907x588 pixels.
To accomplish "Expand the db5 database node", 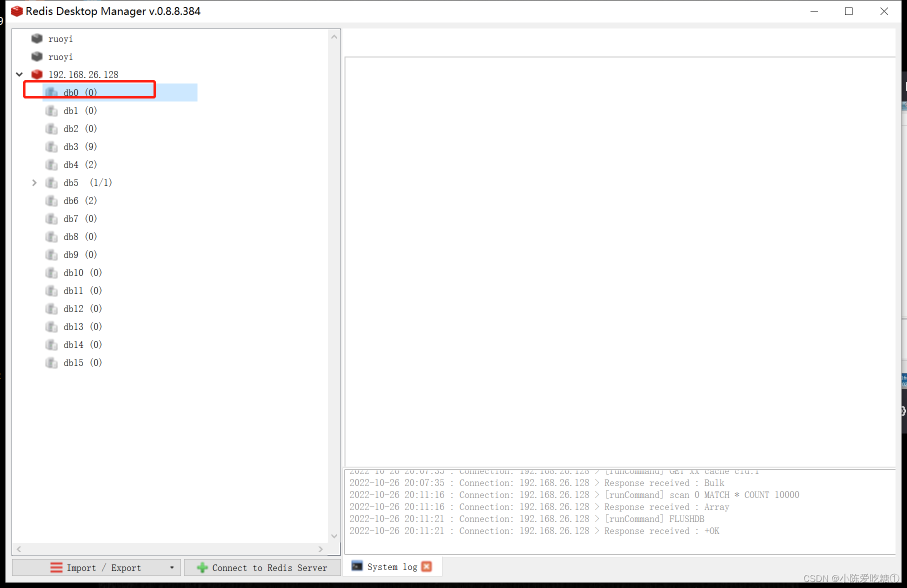I will pos(34,182).
